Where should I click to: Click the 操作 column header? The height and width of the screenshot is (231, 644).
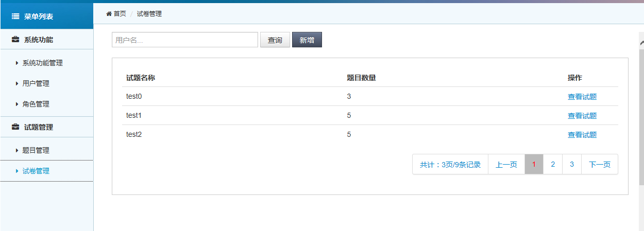(575, 78)
